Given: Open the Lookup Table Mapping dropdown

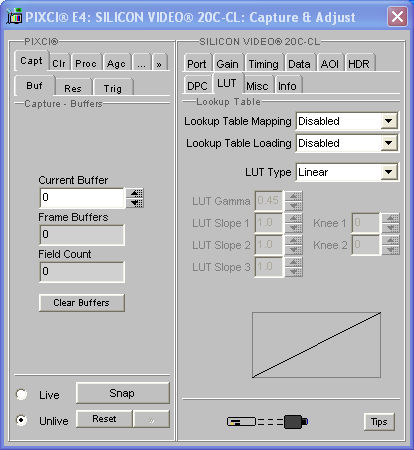Looking at the screenshot, I should [x=389, y=121].
